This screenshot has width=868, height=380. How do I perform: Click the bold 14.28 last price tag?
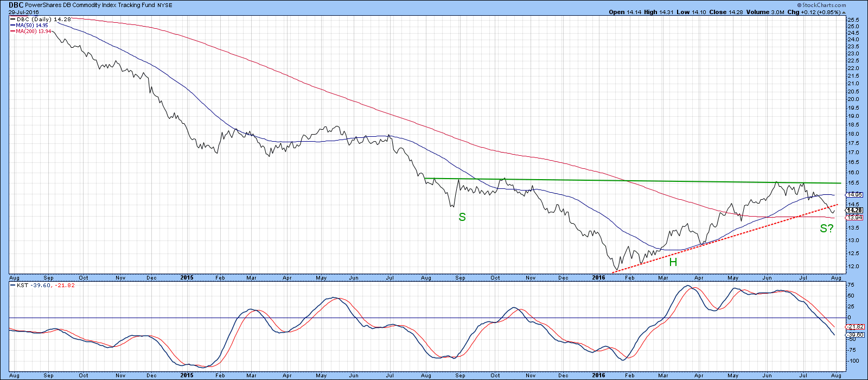pos(854,210)
